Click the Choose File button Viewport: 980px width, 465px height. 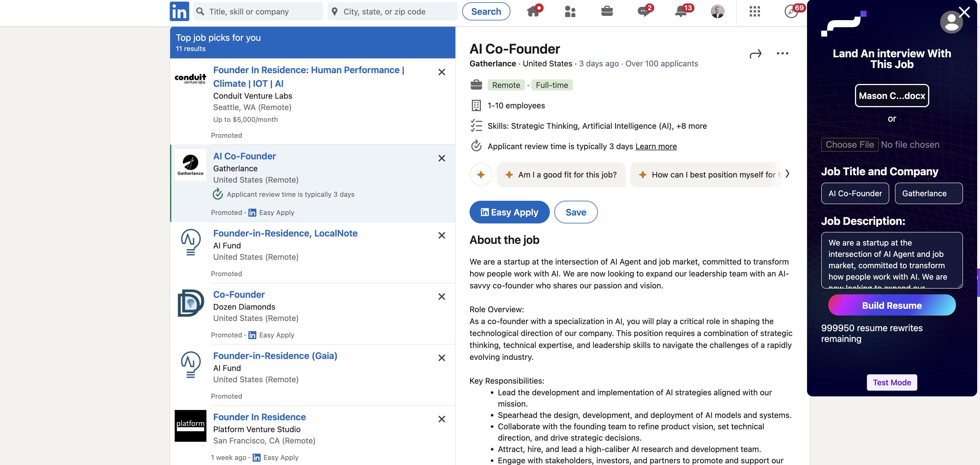[850, 145]
